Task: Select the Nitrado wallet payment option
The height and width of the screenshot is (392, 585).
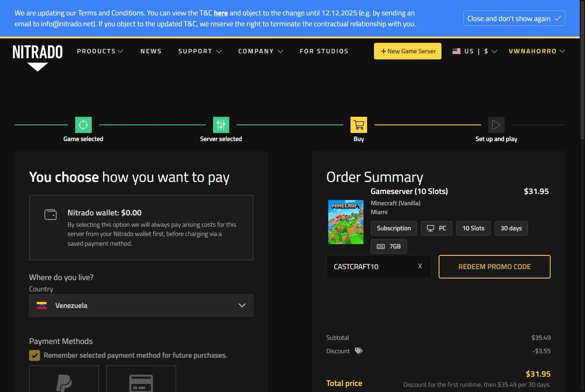Action: coord(141,228)
